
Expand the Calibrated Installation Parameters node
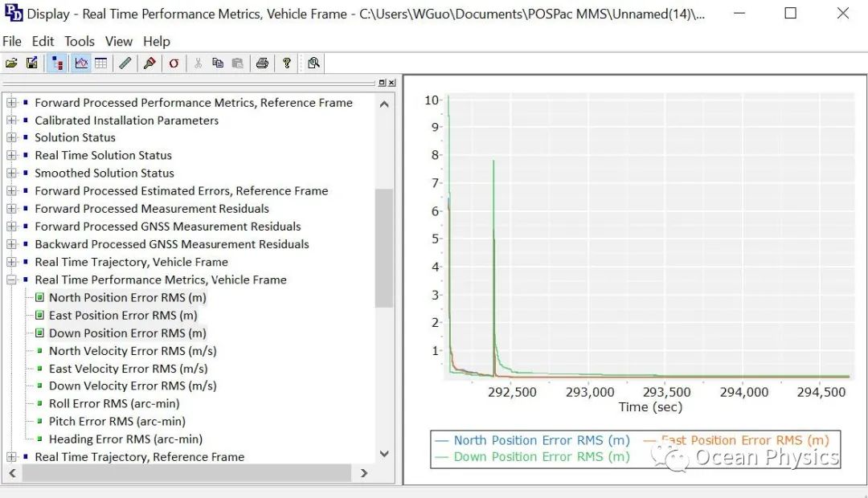[x=12, y=120]
